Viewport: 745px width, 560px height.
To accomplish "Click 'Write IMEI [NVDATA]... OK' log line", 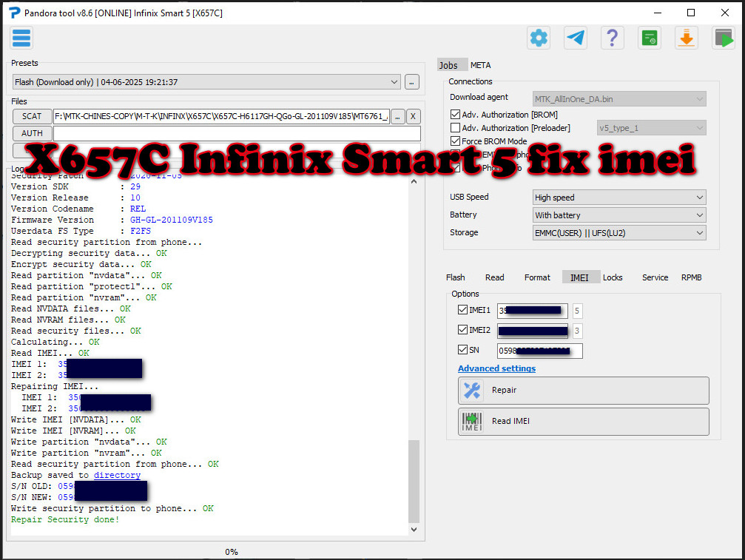I will pos(76,419).
